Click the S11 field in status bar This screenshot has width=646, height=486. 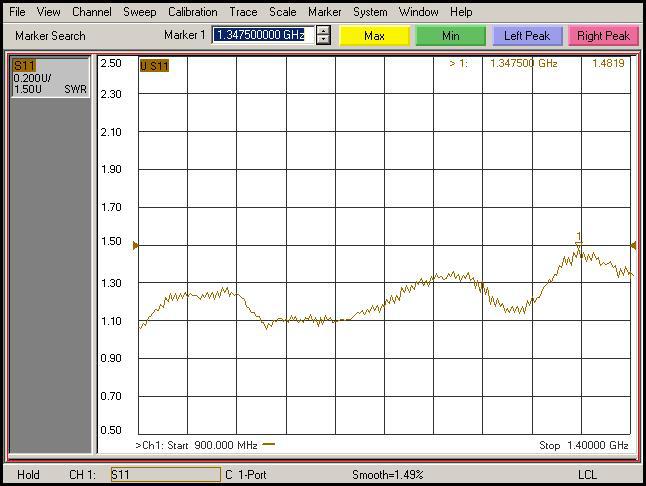(166, 474)
